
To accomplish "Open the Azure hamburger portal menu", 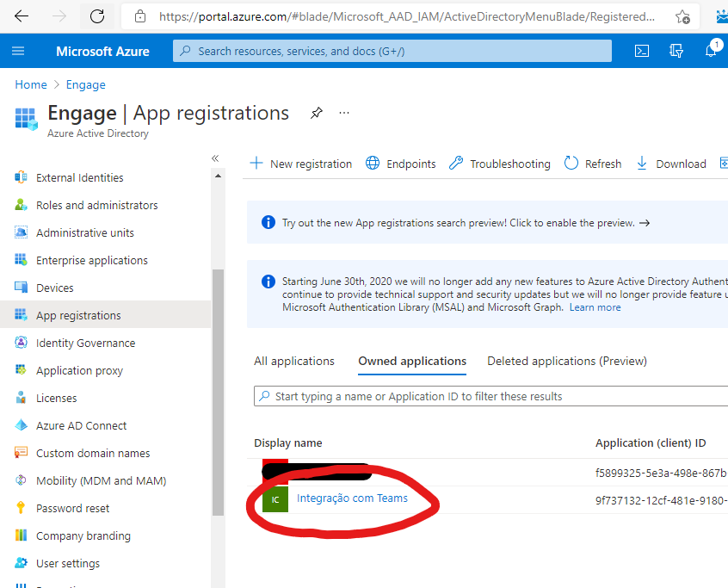I will click(x=18, y=51).
